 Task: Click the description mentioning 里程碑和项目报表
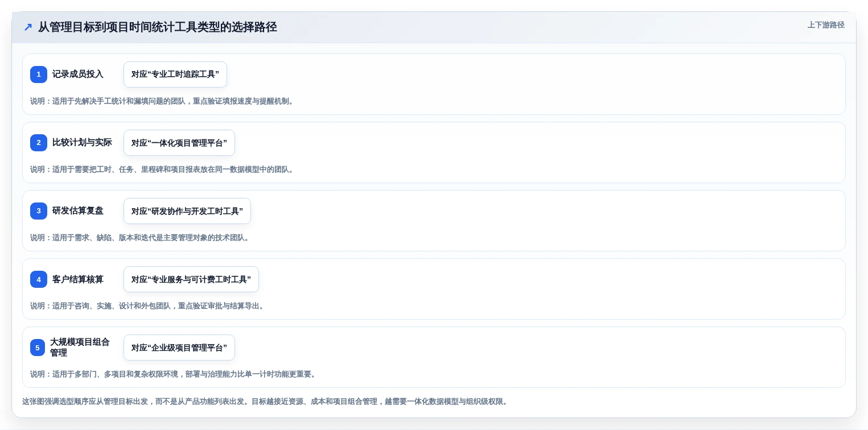tap(162, 169)
